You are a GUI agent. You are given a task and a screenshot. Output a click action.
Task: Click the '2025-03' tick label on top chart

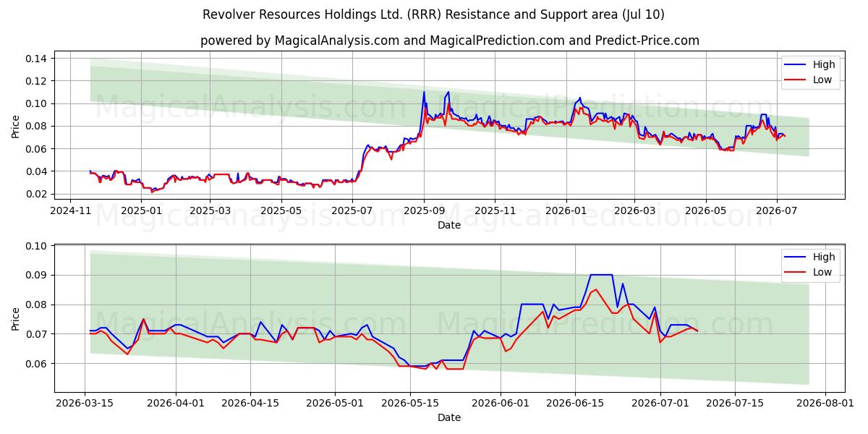click(x=210, y=210)
